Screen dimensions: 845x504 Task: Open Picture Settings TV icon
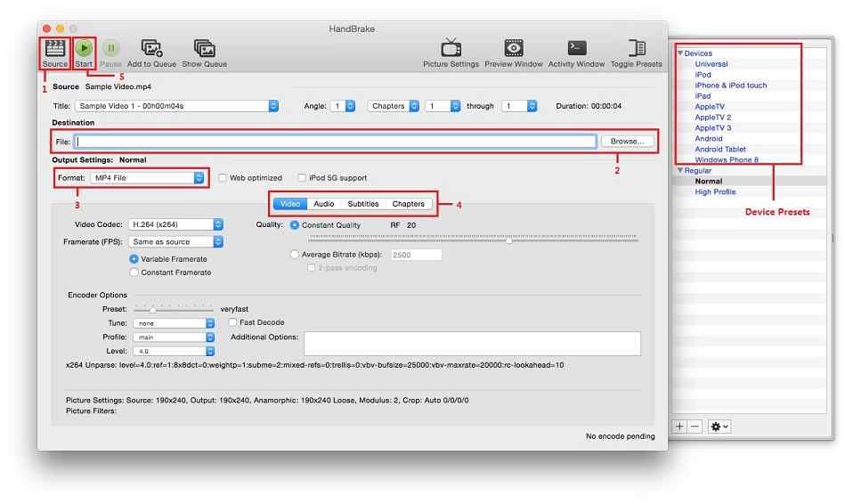451,47
